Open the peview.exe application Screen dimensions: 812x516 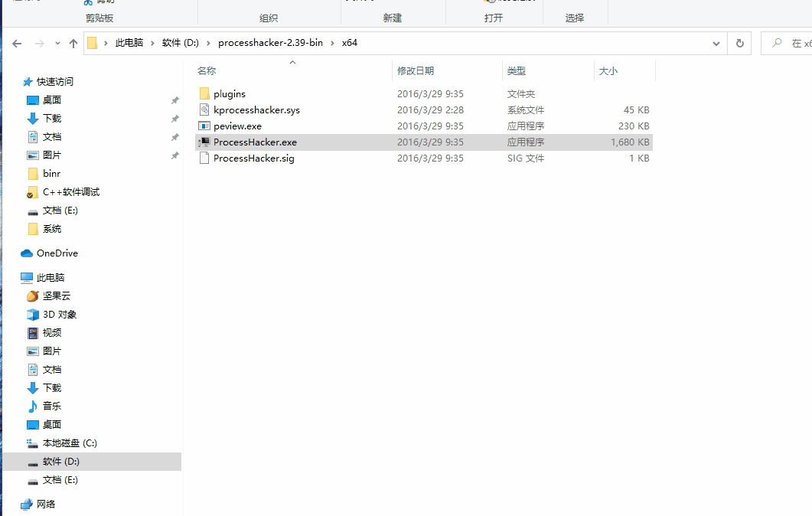(238, 126)
